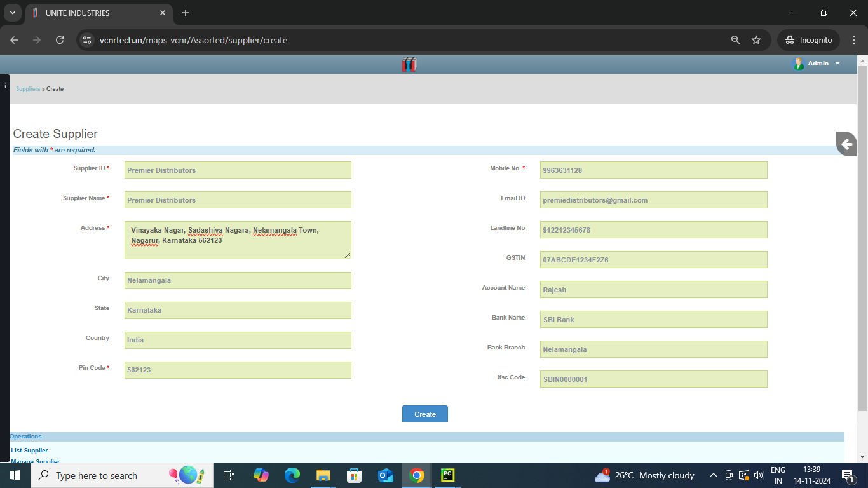This screenshot has height=488, width=868.
Task: Go back using the browser back arrow
Action: pyautogui.click(x=14, y=40)
